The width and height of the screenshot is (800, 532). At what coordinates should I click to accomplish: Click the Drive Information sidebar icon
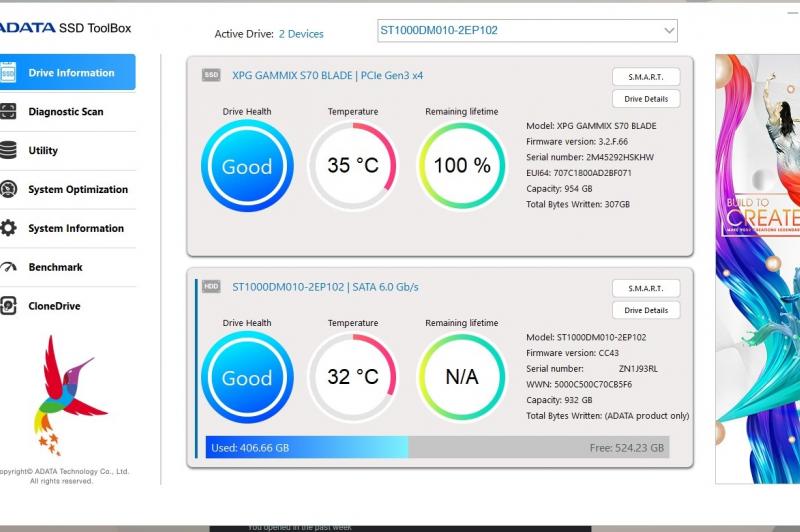[x=9, y=73]
